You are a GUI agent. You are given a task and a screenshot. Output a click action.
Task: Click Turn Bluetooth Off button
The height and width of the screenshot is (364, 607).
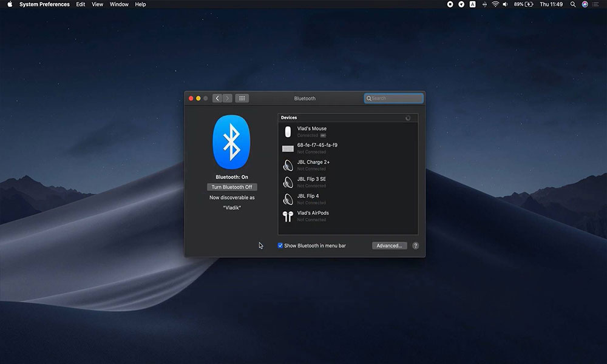click(x=232, y=187)
